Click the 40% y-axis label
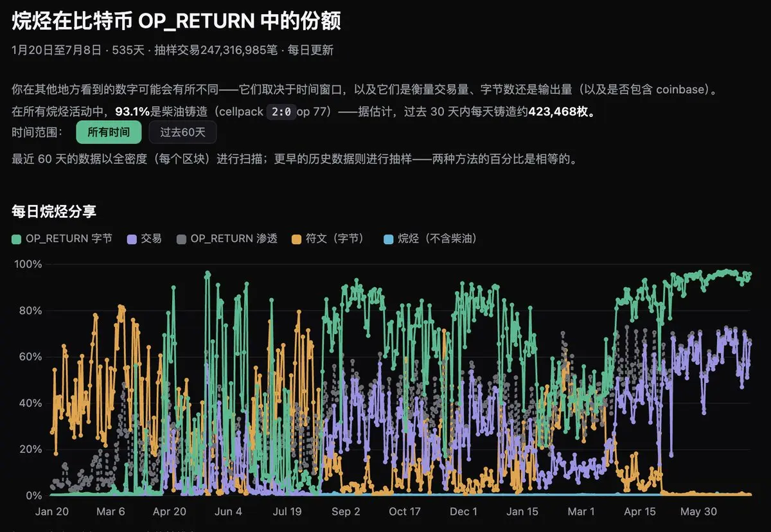This screenshot has width=771, height=532. click(x=30, y=403)
